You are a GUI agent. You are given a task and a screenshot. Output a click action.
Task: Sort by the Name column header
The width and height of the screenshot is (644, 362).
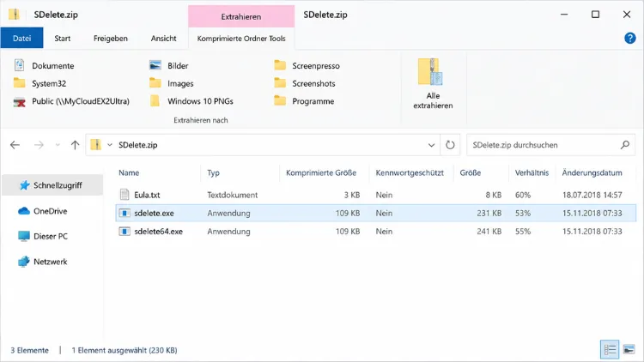coord(129,172)
